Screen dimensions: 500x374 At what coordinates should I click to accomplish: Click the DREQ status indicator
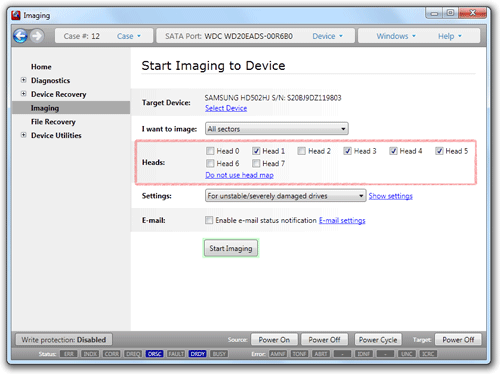point(133,354)
